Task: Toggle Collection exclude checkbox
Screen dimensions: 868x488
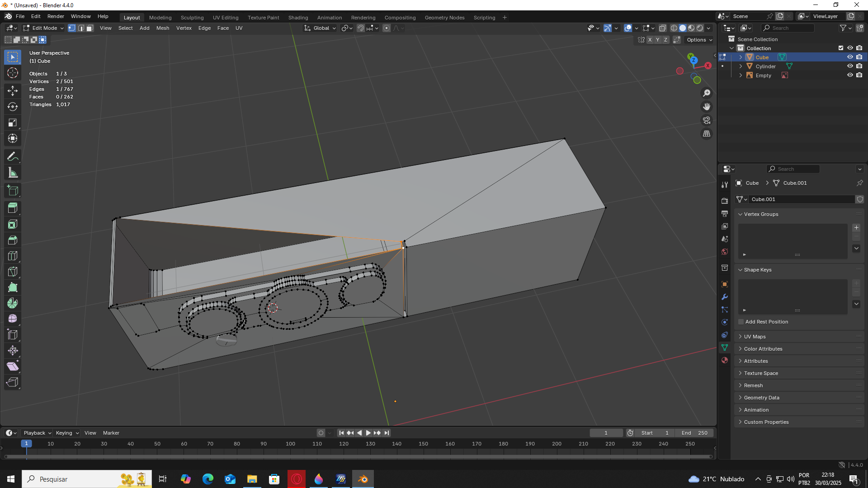Action: click(841, 48)
